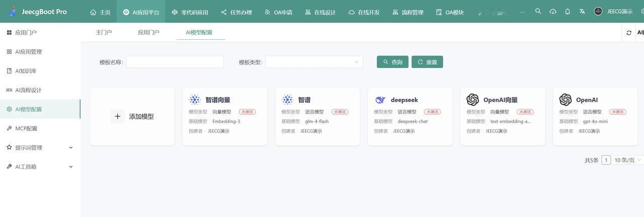Open OA申请 in top navigation
This screenshot has width=644, height=217.
point(278,12)
